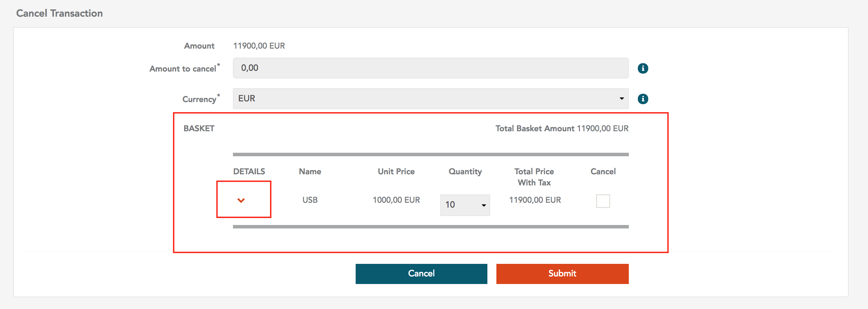Open the Currency EUR dropdown
Image resolution: width=868 pixels, height=309 pixels.
coord(431,99)
